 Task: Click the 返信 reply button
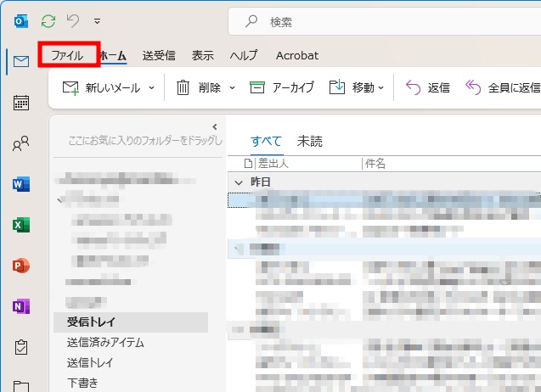[428, 87]
